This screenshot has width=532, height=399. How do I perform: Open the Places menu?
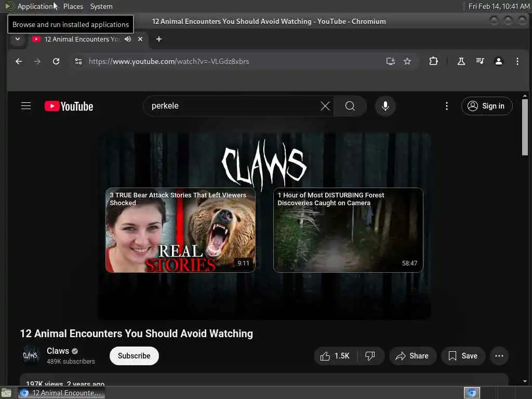(73, 6)
